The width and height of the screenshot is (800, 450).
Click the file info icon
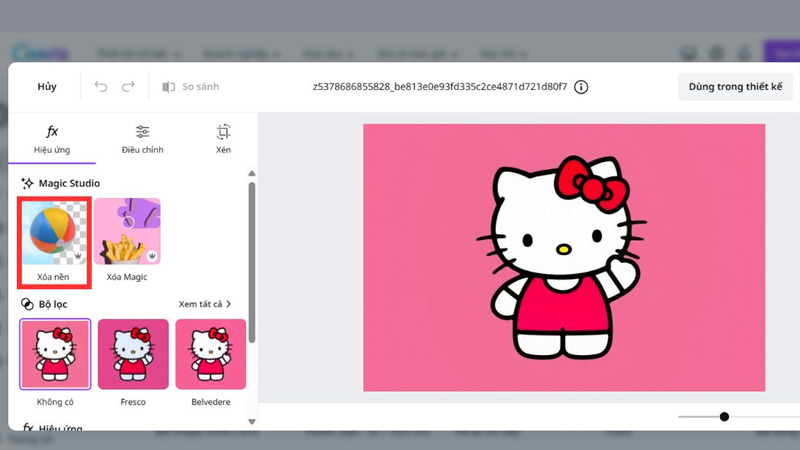click(581, 87)
